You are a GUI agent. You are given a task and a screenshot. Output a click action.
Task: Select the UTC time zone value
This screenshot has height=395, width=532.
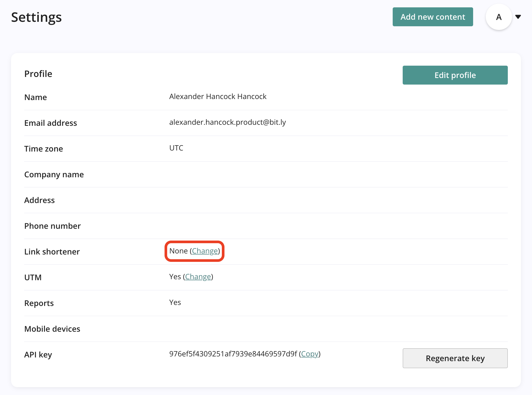[x=176, y=148]
